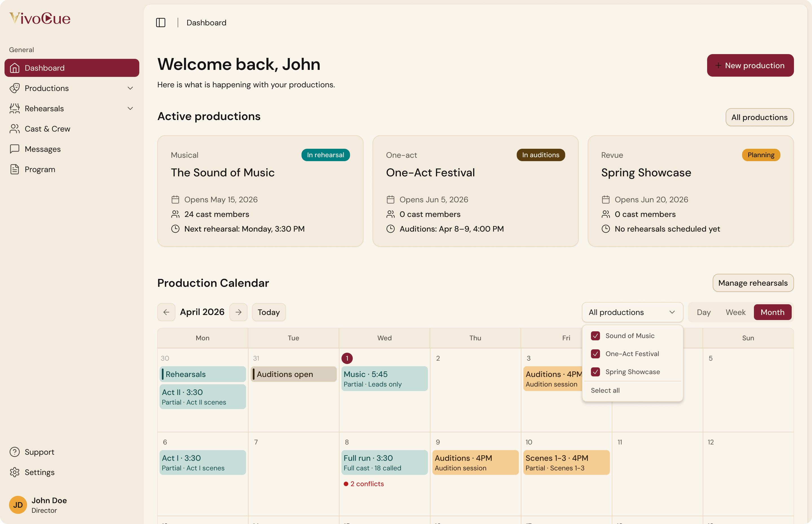Click the Rehearsals banner on the 30th

pos(202,374)
